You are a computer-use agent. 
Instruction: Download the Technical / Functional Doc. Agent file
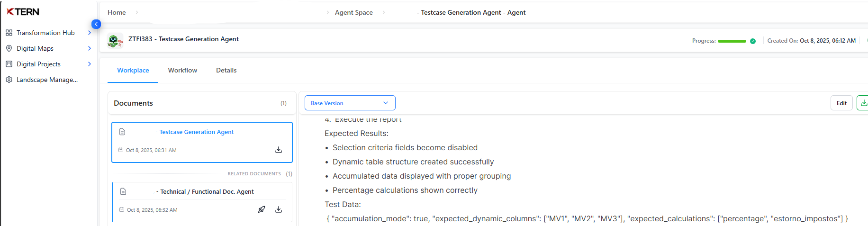click(279, 209)
